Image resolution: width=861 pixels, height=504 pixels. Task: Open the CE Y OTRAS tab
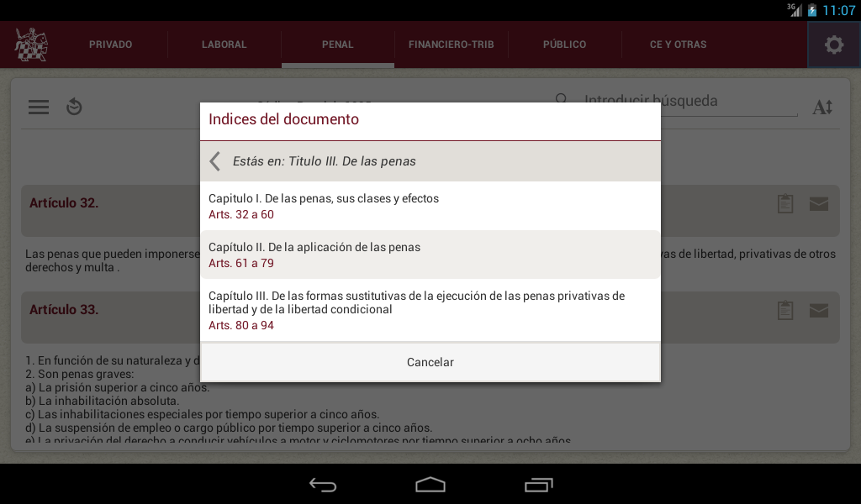click(679, 45)
